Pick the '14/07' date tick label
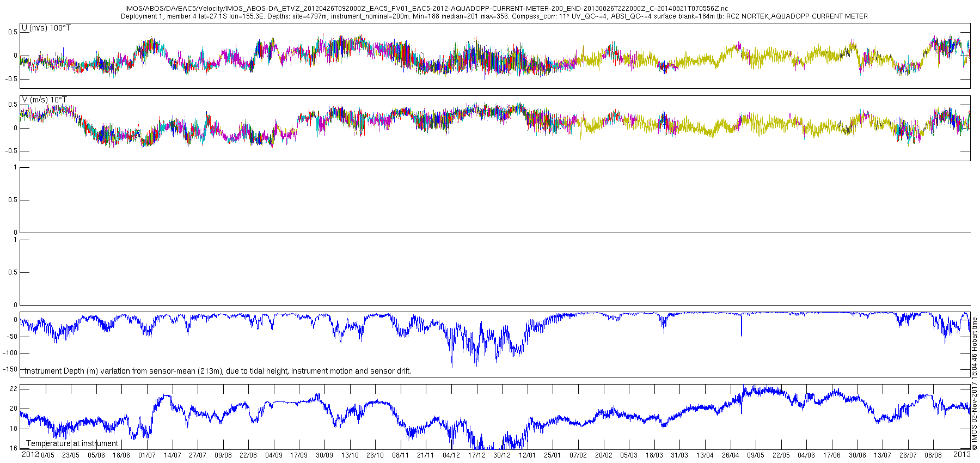 [x=173, y=455]
